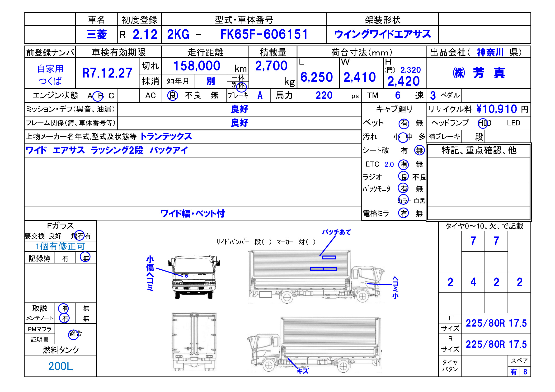This screenshot has height=392, width=555.
Task: Click the chassis number FK65F-606151
Action: pyautogui.click(x=264, y=34)
